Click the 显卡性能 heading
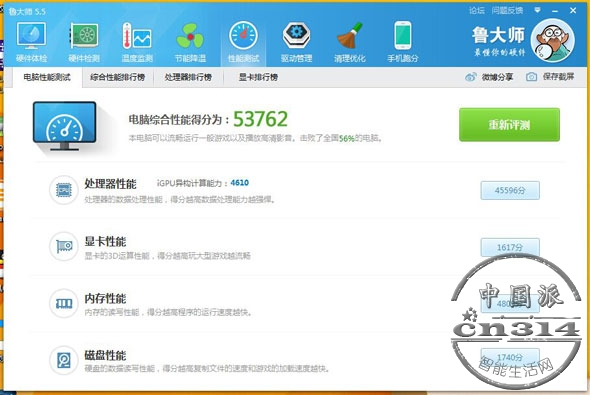The image size is (590, 395). 105,241
